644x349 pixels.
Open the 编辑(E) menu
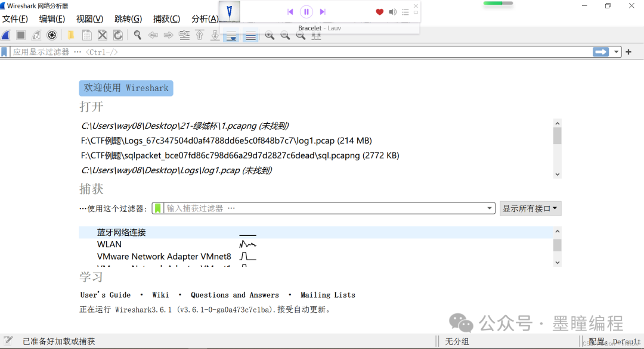tap(52, 19)
